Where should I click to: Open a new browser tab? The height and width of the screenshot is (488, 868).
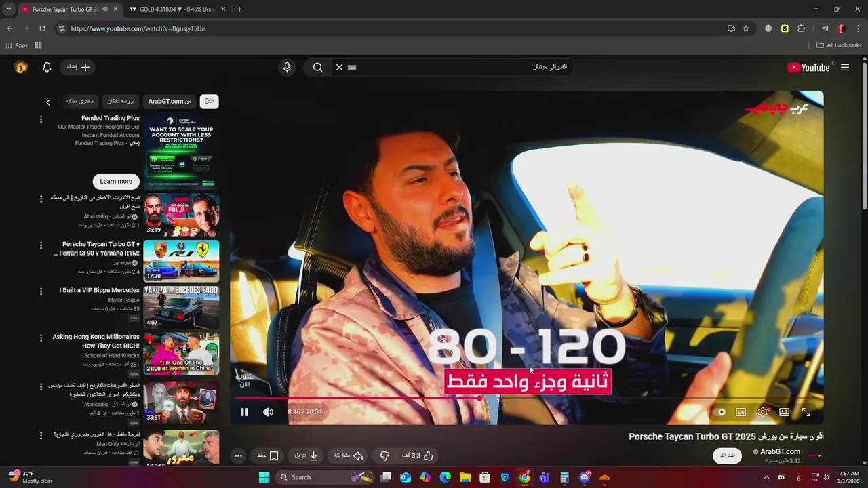click(239, 9)
